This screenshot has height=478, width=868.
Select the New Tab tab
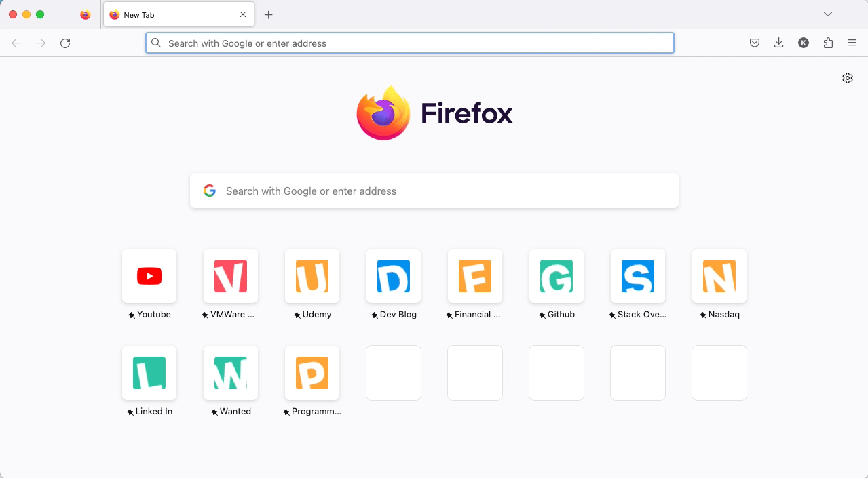click(178, 15)
